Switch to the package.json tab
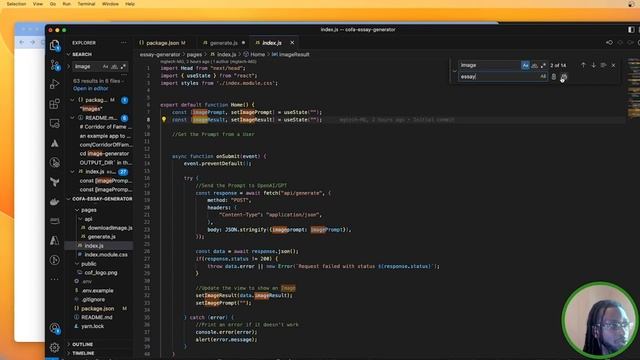This screenshot has width=640, height=360. pos(162,43)
